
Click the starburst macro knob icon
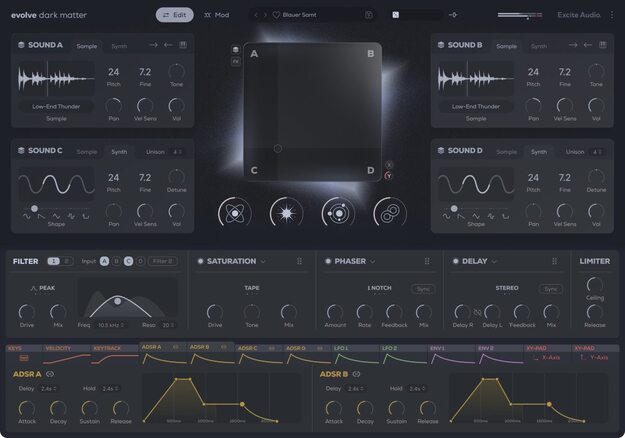[x=286, y=214]
